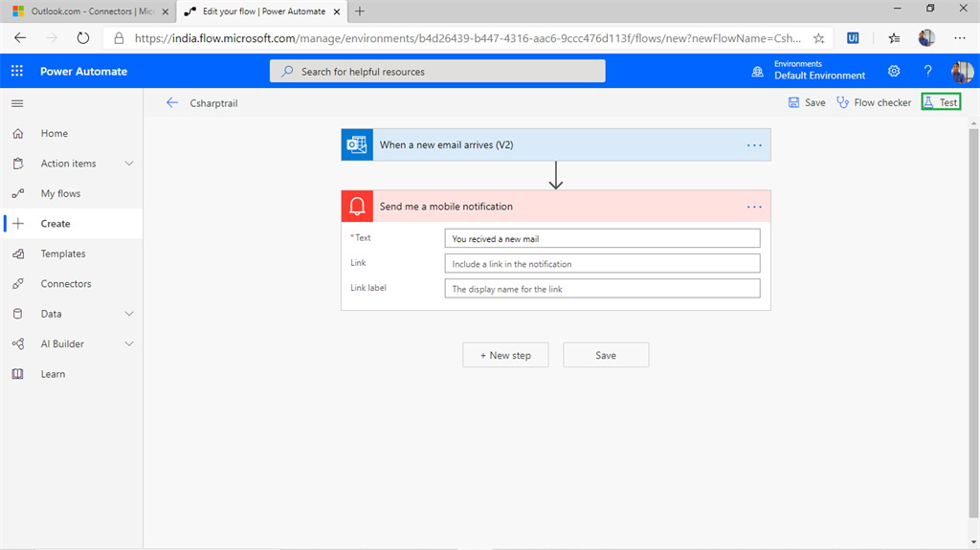
Task: Click the AI Builder icon
Action: click(18, 343)
